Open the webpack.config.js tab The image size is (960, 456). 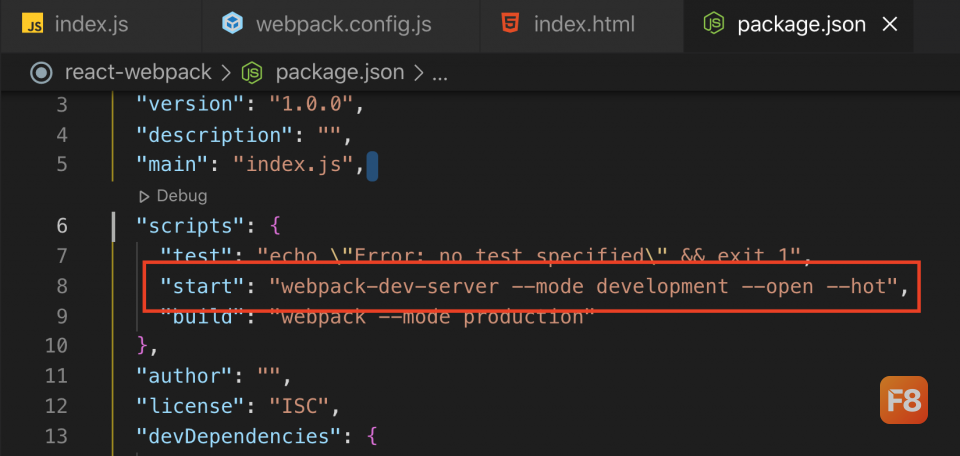tap(341, 24)
